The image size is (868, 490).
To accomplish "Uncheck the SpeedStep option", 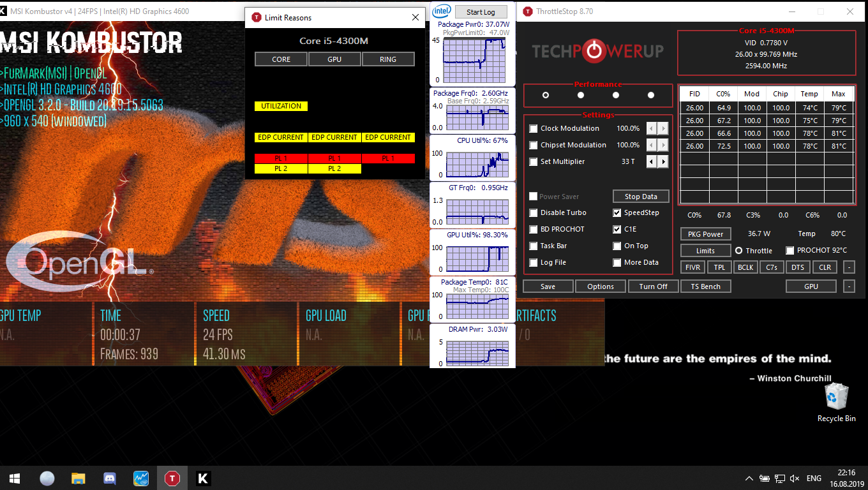I will point(617,212).
